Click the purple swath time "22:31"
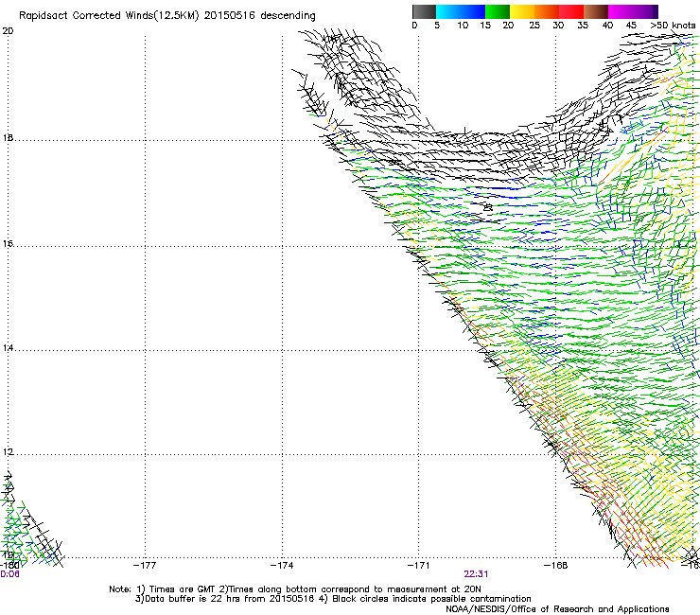 click(476, 574)
